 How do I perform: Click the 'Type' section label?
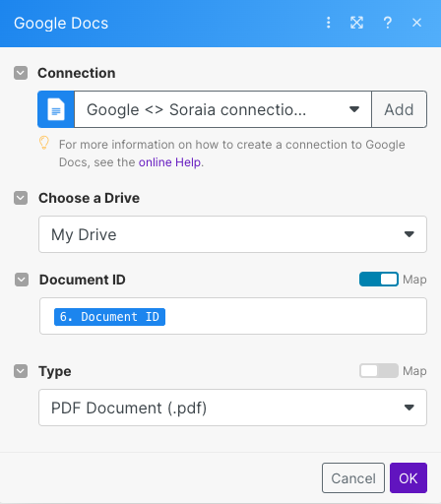55,371
